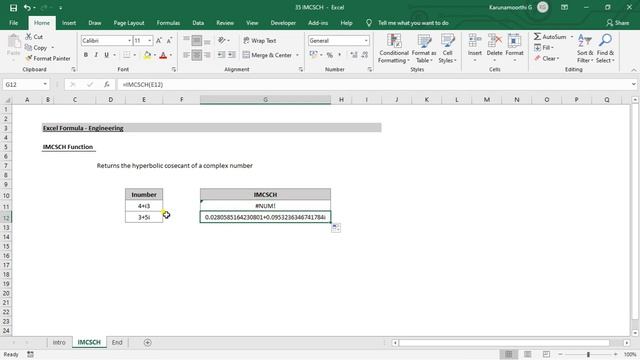Image resolution: width=640 pixels, height=360 pixels.
Task: Decrease decimal places
Action: click(x=364, y=55)
